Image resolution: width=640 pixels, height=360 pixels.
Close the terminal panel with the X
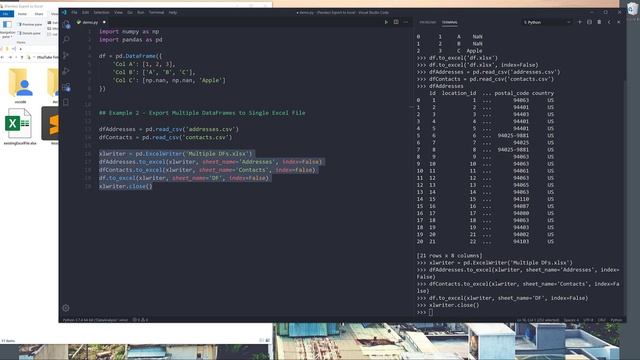point(619,22)
